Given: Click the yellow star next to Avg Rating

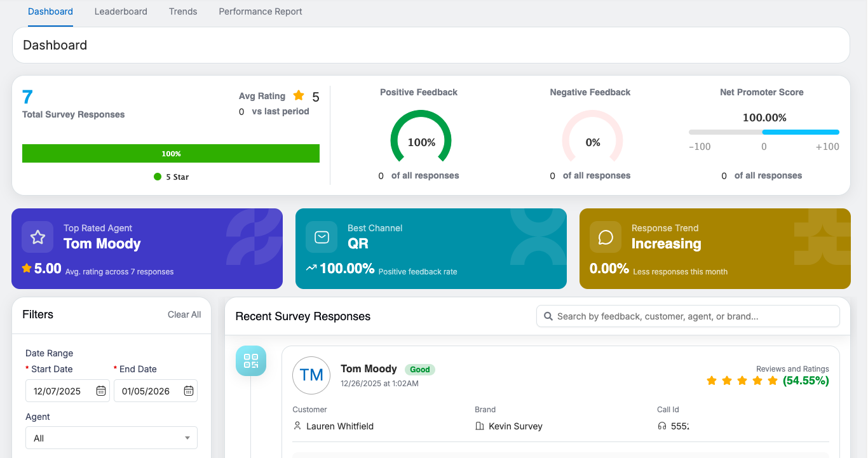Looking at the screenshot, I should click(x=299, y=96).
